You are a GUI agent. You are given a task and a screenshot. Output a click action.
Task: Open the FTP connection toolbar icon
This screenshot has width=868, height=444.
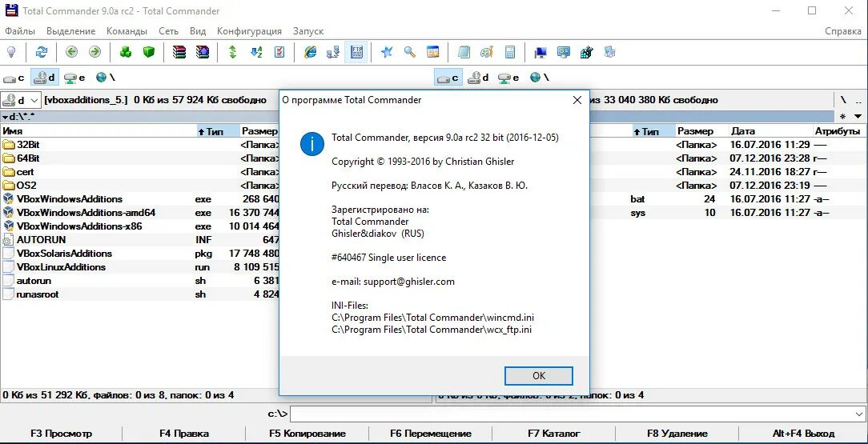(x=356, y=53)
